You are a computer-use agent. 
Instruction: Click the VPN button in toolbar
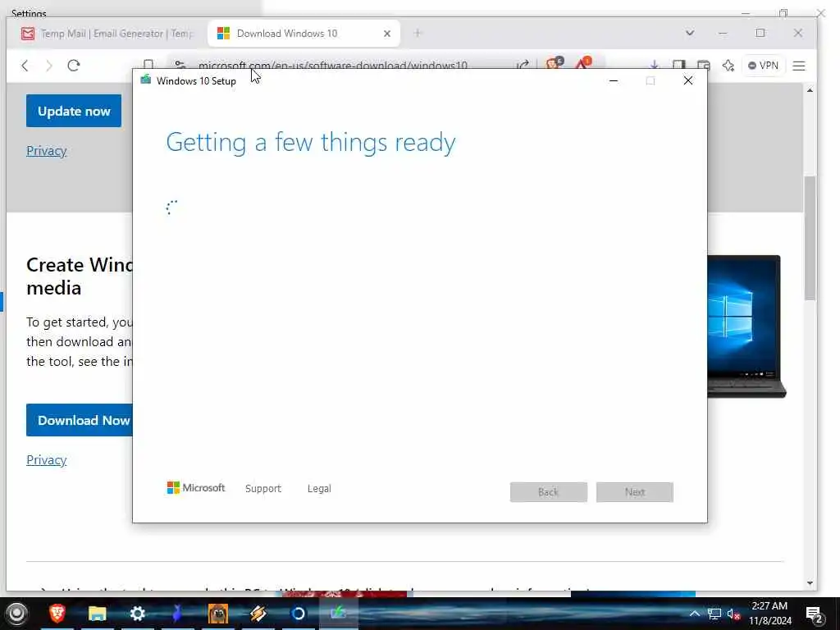[x=763, y=66]
